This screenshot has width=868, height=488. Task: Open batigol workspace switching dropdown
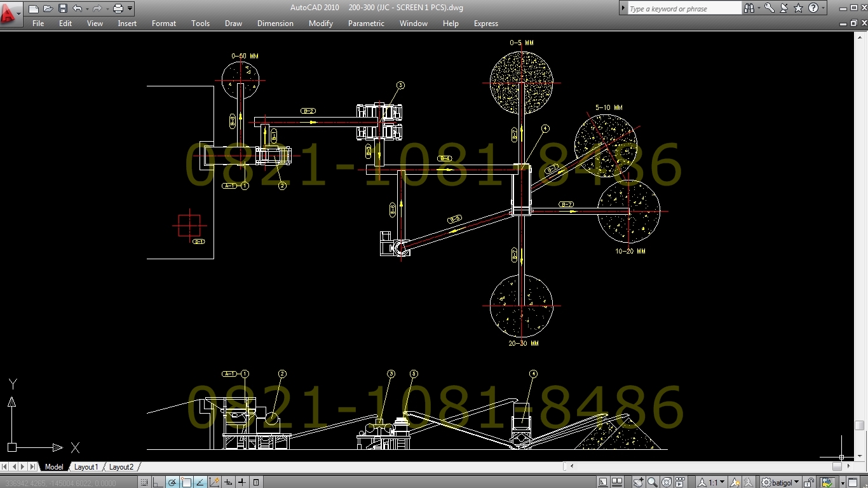coord(780,482)
